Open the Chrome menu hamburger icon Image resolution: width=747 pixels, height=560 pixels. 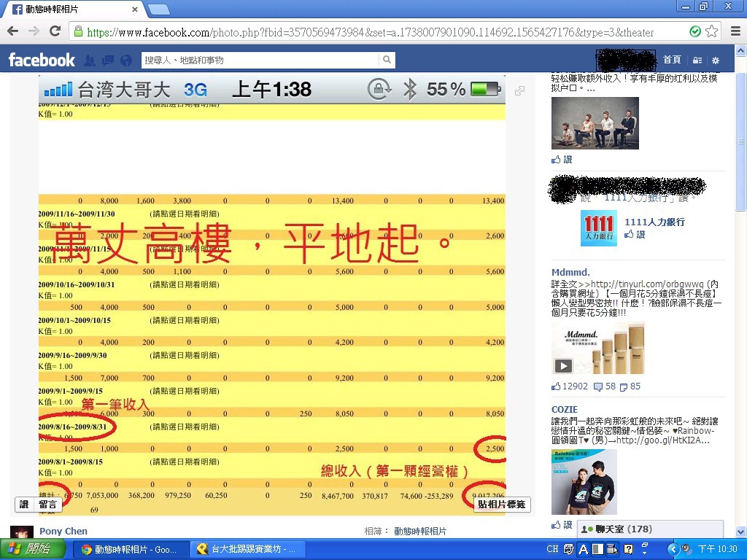pyautogui.click(x=735, y=31)
